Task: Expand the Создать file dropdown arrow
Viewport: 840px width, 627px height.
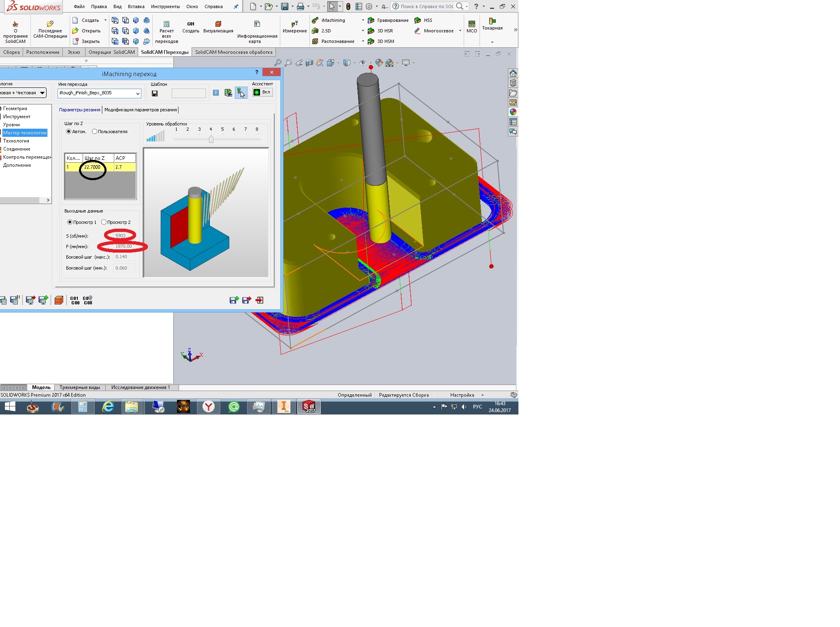Action: click(x=105, y=20)
